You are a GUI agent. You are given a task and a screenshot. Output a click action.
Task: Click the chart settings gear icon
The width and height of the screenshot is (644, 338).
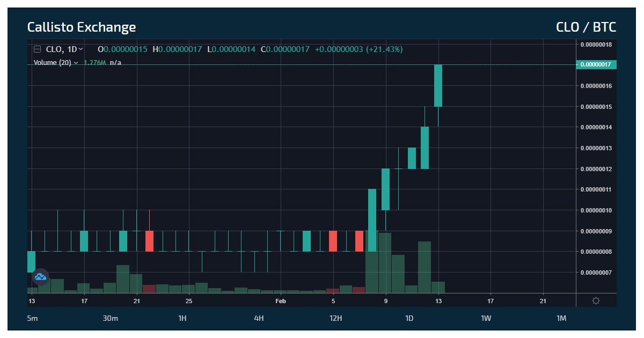(596, 300)
